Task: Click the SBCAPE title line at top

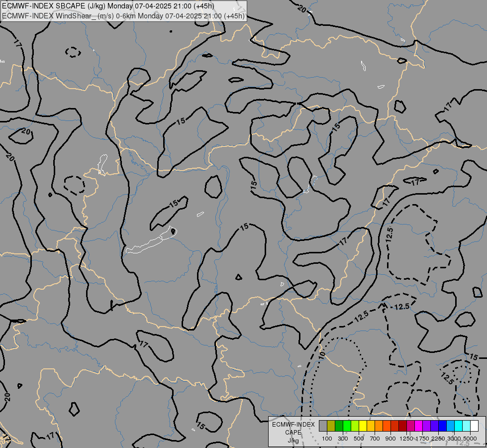Action: (108, 6)
